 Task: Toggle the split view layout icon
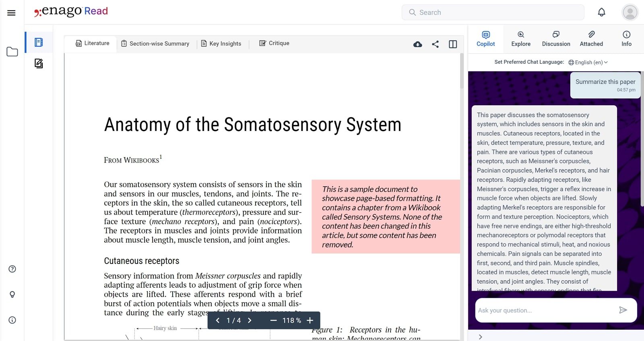click(x=453, y=44)
